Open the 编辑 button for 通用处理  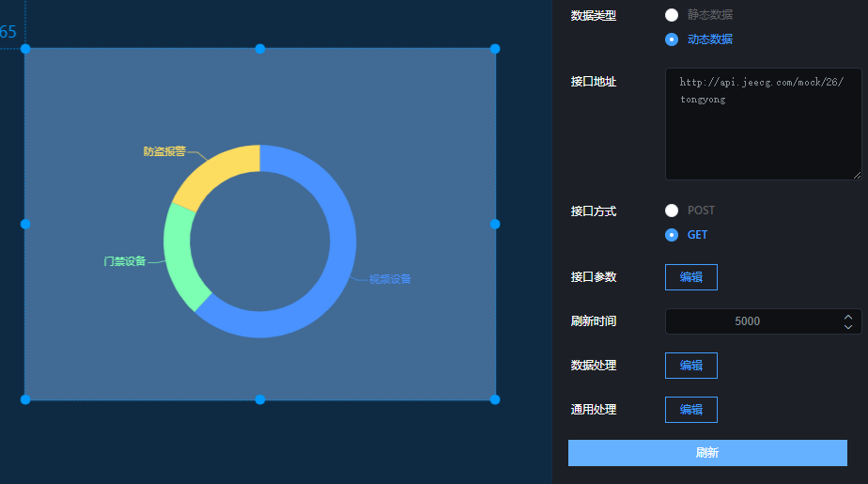point(690,410)
